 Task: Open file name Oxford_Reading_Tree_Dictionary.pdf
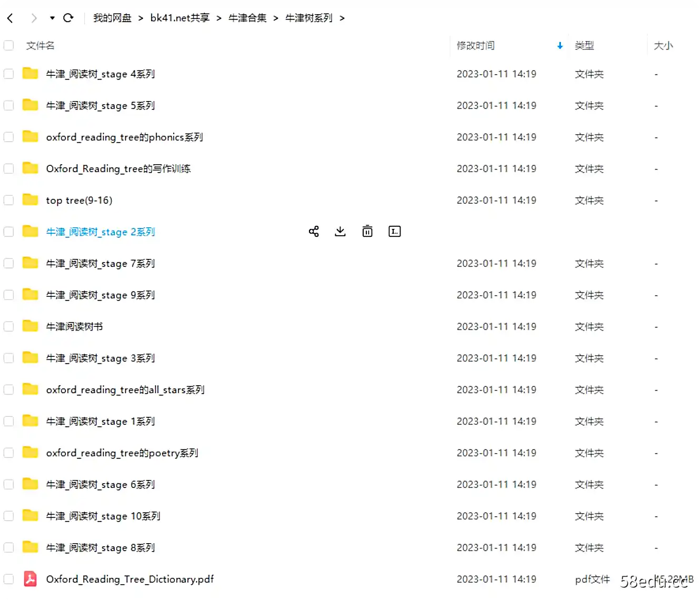pyautogui.click(x=130, y=579)
